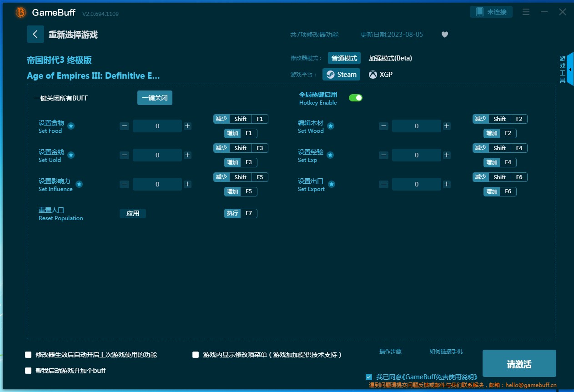Click the game title 帝国时代3 终极版

click(60, 60)
